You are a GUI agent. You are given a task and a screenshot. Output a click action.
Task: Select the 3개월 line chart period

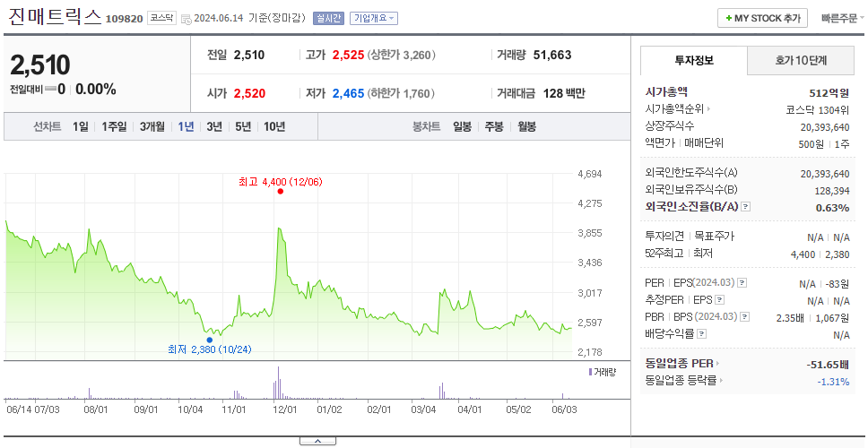(x=152, y=126)
